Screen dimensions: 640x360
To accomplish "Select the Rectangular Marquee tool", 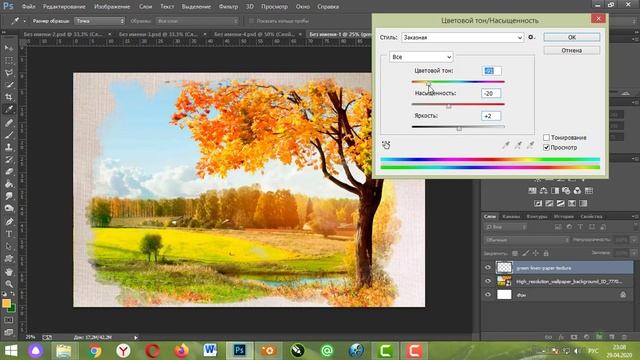I will tap(9, 60).
